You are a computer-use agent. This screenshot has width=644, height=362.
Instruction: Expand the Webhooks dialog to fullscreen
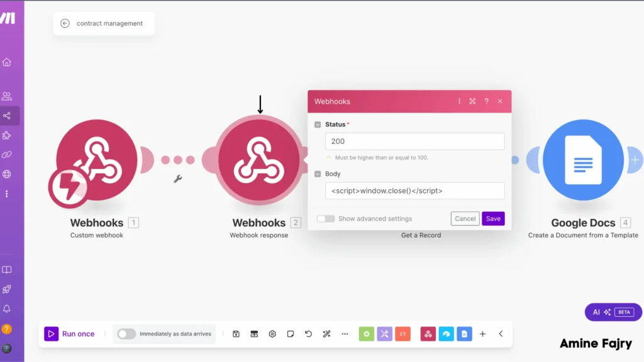(472, 101)
